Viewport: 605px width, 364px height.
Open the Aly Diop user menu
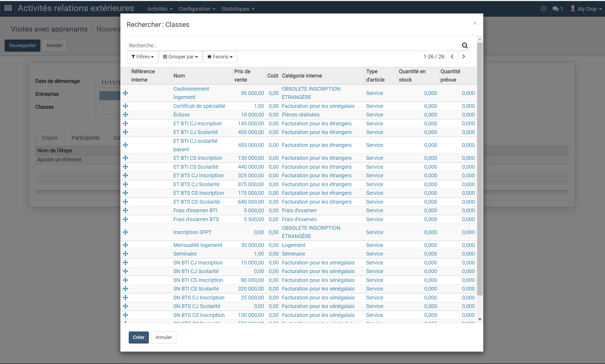pos(586,9)
